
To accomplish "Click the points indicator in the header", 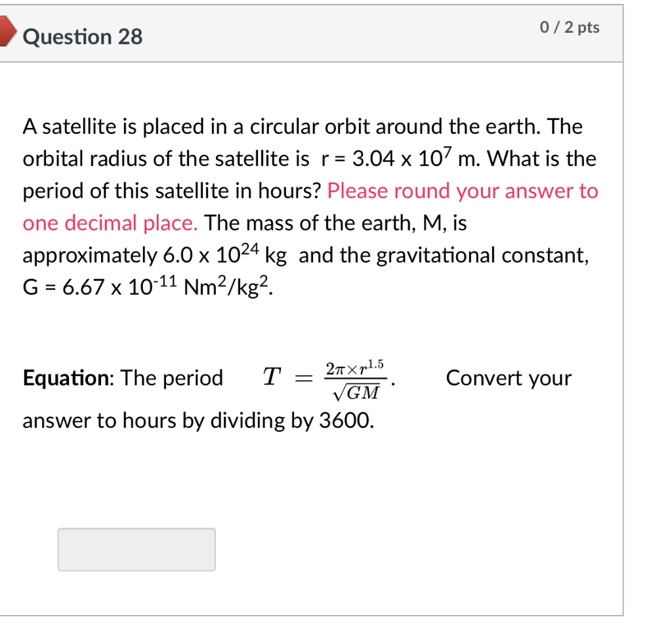I will click(570, 28).
